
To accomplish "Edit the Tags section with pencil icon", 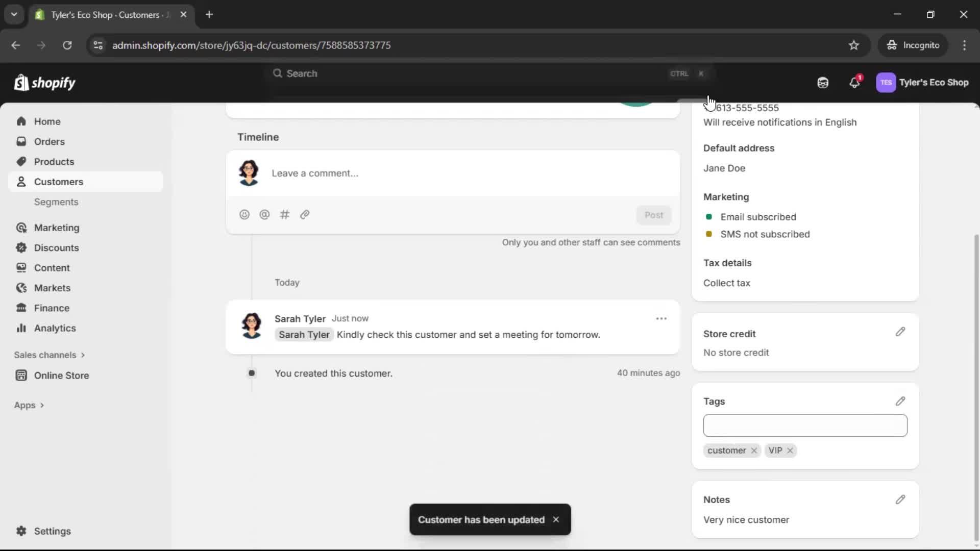I will pyautogui.click(x=900, y=401).
